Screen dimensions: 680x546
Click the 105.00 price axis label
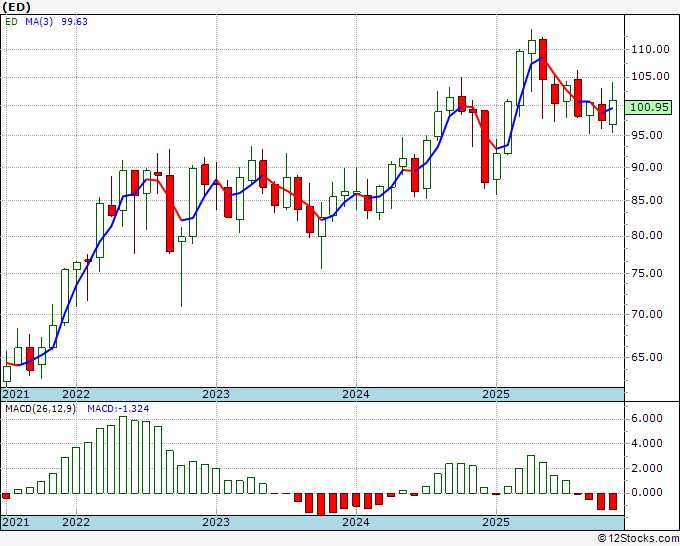650,76
